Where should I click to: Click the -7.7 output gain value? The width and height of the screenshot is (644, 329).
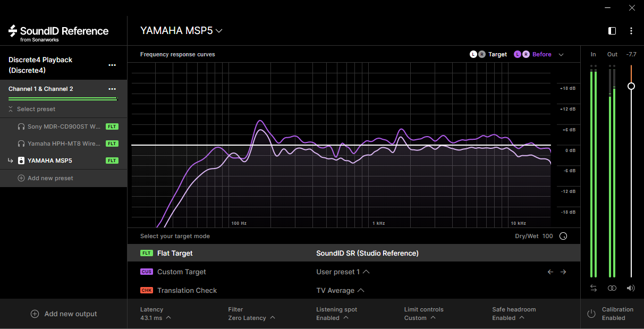click(x=631, y=54)
